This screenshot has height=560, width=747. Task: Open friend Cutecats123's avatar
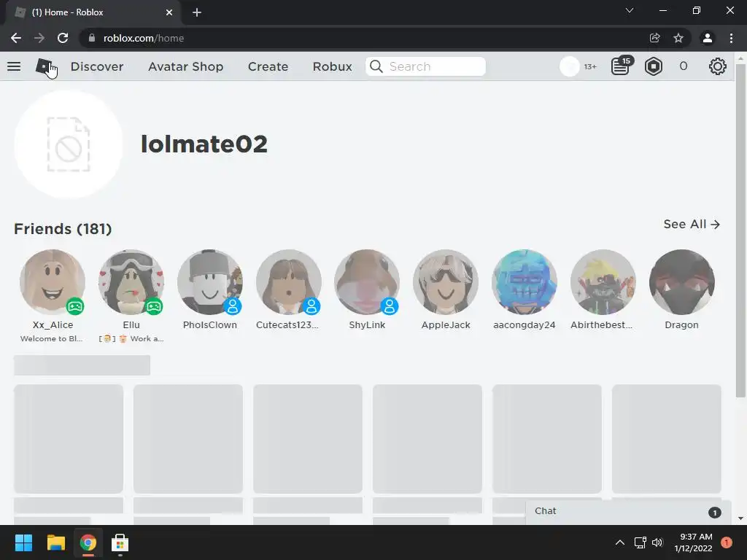click(288, 282)
